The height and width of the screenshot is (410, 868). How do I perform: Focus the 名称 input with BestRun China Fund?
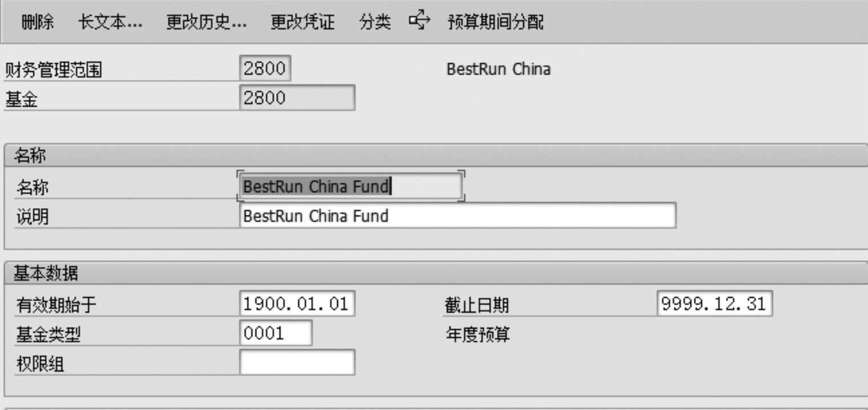[x=350, y=186]
